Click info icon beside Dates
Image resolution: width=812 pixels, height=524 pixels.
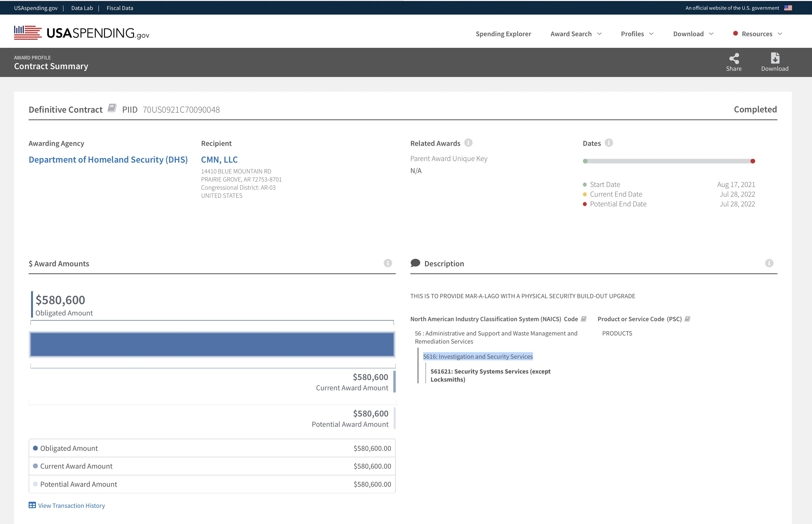tap(609, 143)
